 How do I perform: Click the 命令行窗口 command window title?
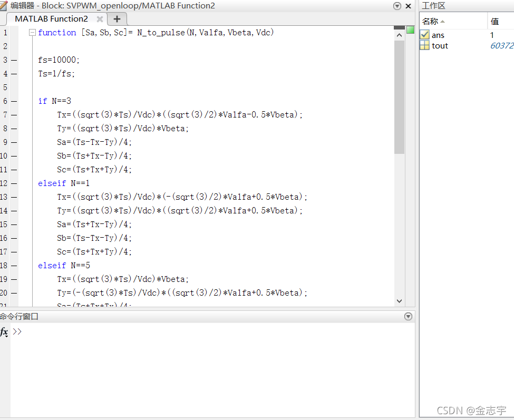(19, 317)
